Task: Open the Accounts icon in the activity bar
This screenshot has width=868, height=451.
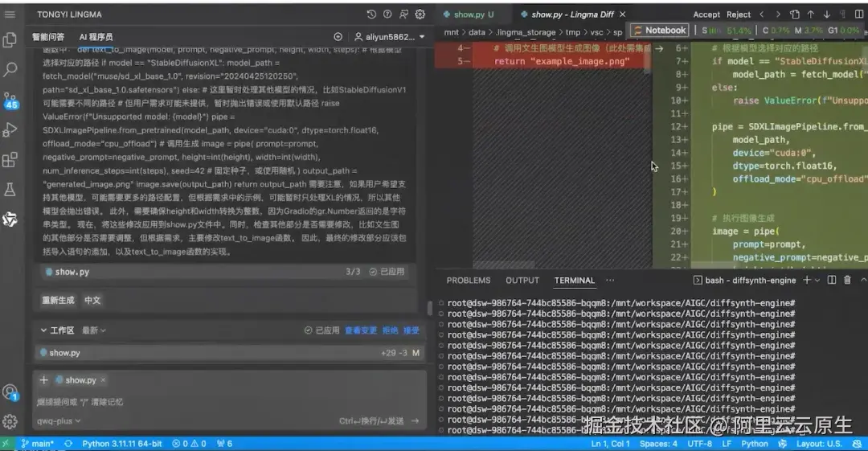Action: 10,392
